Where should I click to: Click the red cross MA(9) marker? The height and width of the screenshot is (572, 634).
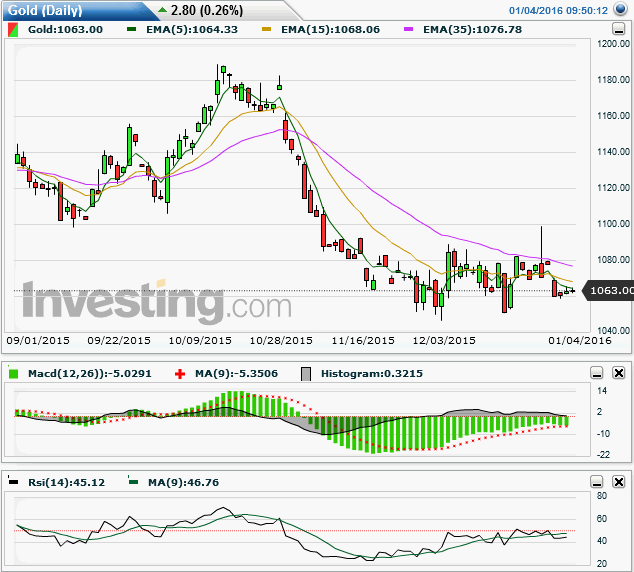pos(180,374)
